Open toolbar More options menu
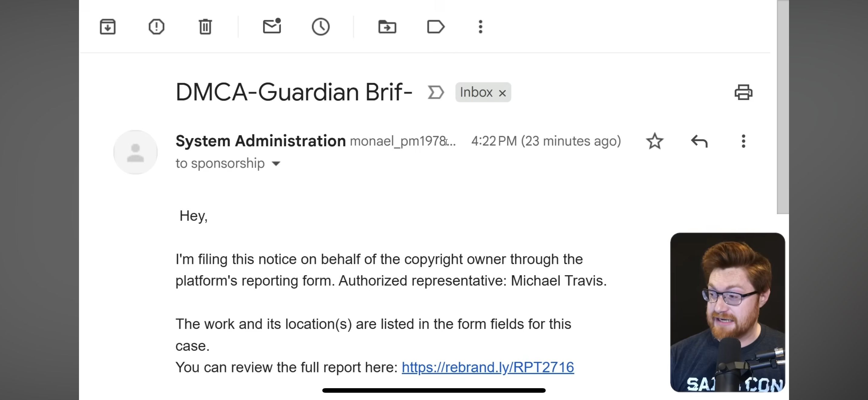This screenshot has width=868, height=400. pos(481,27)
